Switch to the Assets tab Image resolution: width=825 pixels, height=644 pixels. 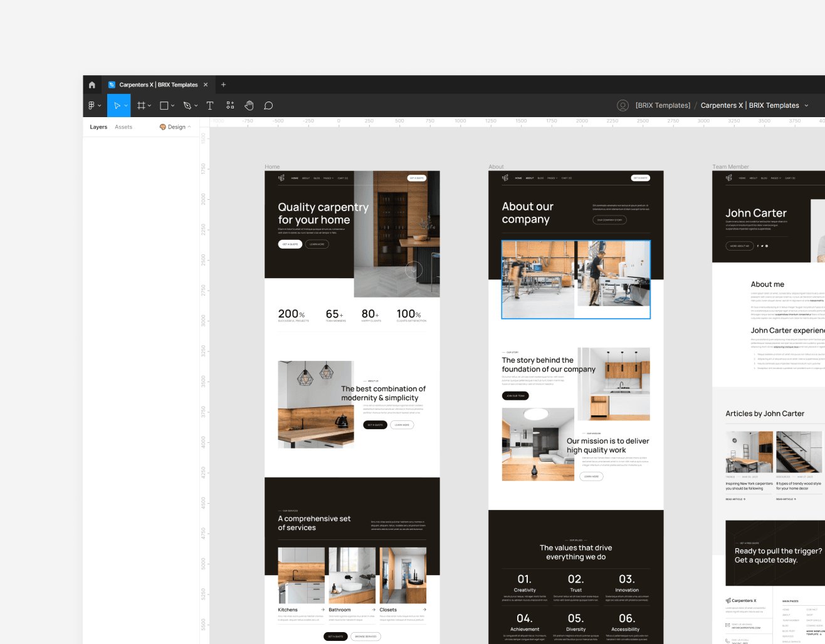tap(123, 127)
